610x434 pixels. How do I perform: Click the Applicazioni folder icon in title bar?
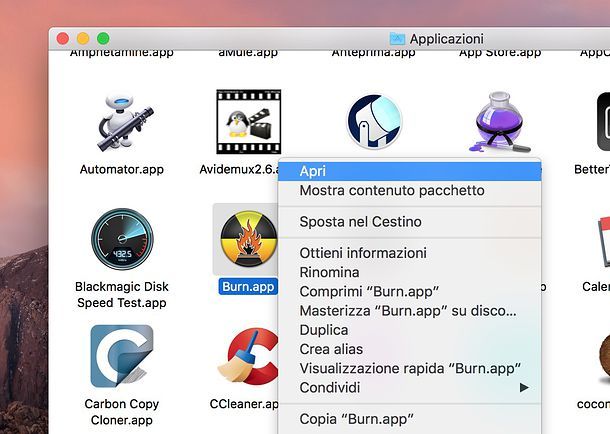397,39
